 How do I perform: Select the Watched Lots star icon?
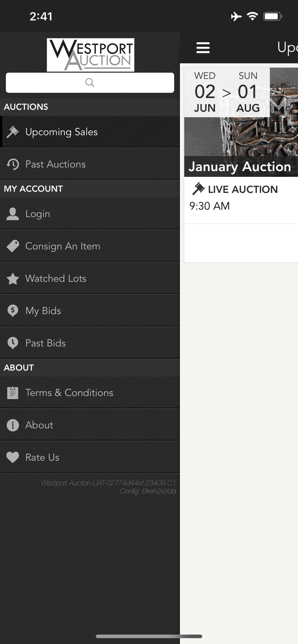tap(13, 278)
